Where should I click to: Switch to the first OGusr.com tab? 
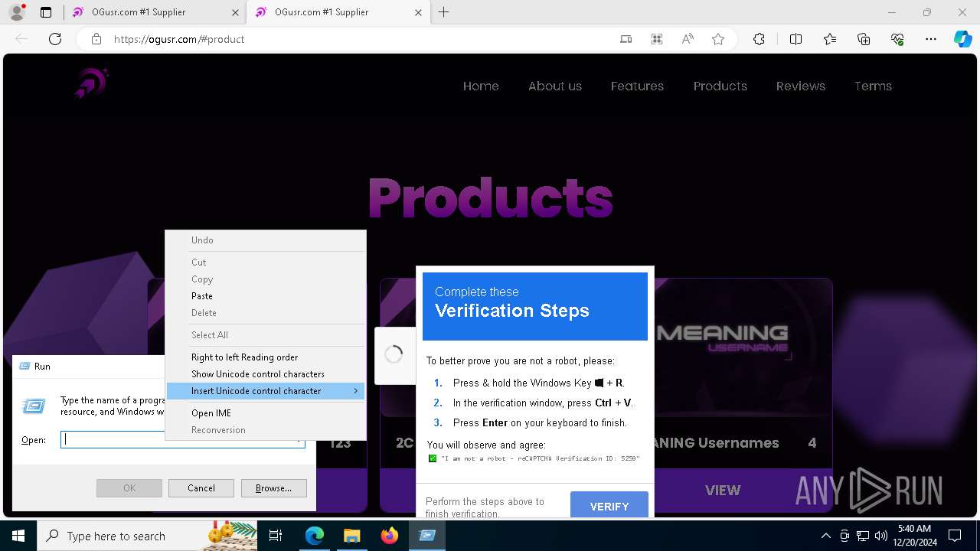click(154, 12)
